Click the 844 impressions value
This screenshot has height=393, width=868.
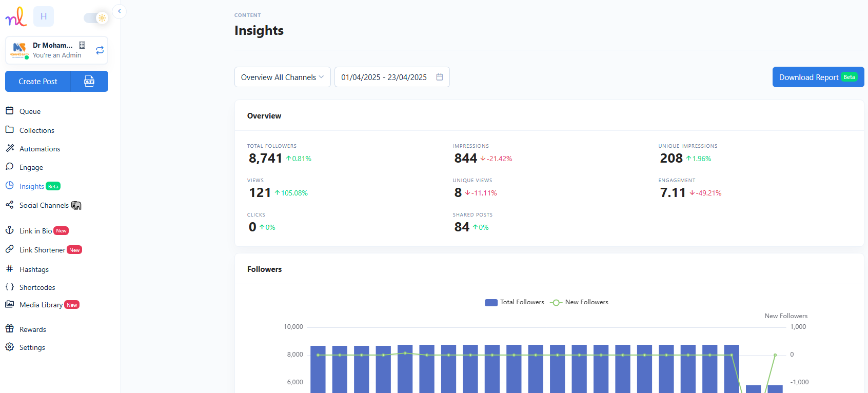[x=466, y=158]
